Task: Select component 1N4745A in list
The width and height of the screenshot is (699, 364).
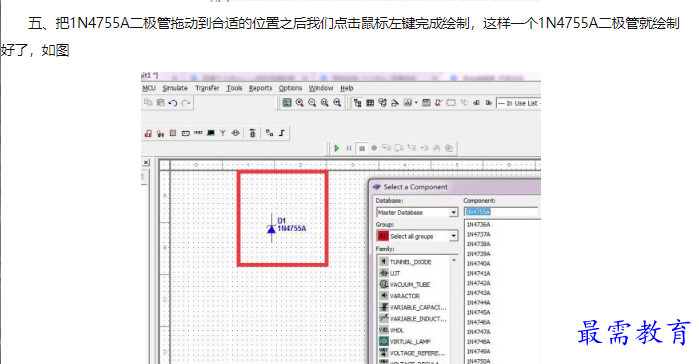Action: pos(478,313)
